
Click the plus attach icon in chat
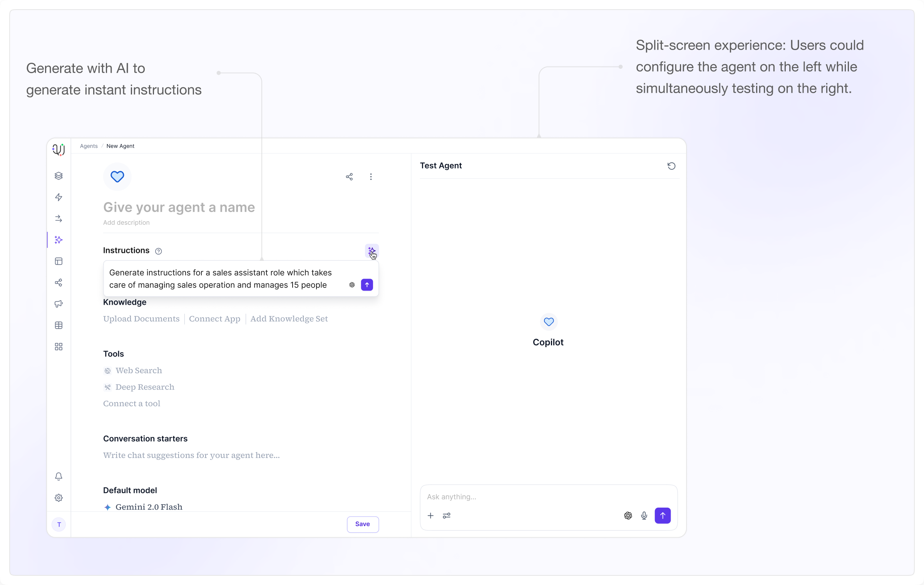click(430, 515)
